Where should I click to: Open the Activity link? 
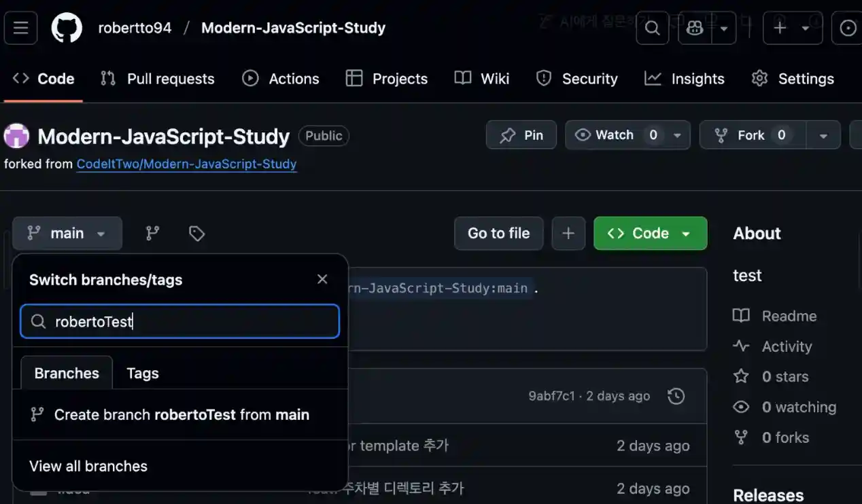(773, 346)
